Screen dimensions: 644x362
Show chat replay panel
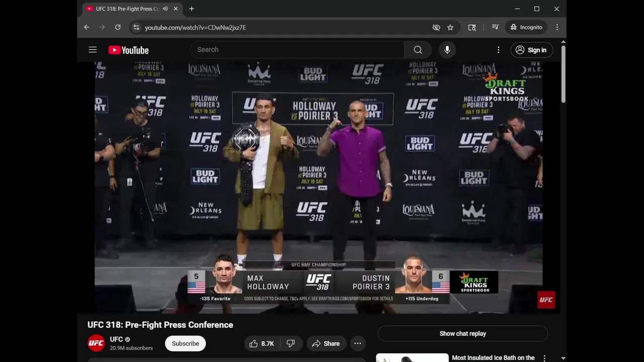click(x=462, y=333)
